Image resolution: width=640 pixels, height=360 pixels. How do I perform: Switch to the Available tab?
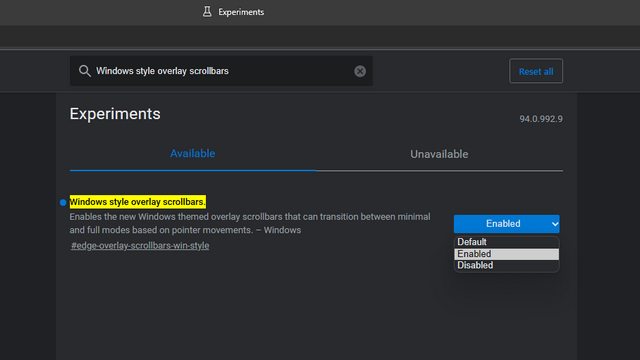click(x=193, y=154)
